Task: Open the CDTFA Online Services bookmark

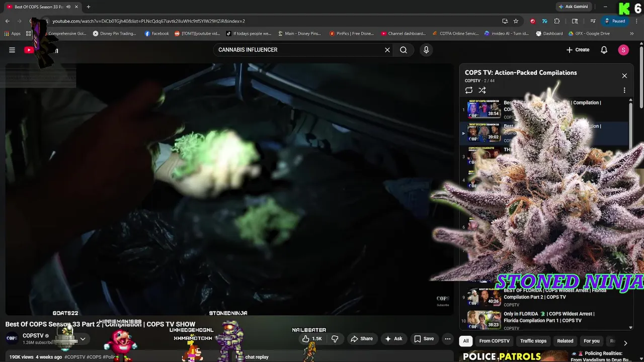Action: [x=456, y=34]
